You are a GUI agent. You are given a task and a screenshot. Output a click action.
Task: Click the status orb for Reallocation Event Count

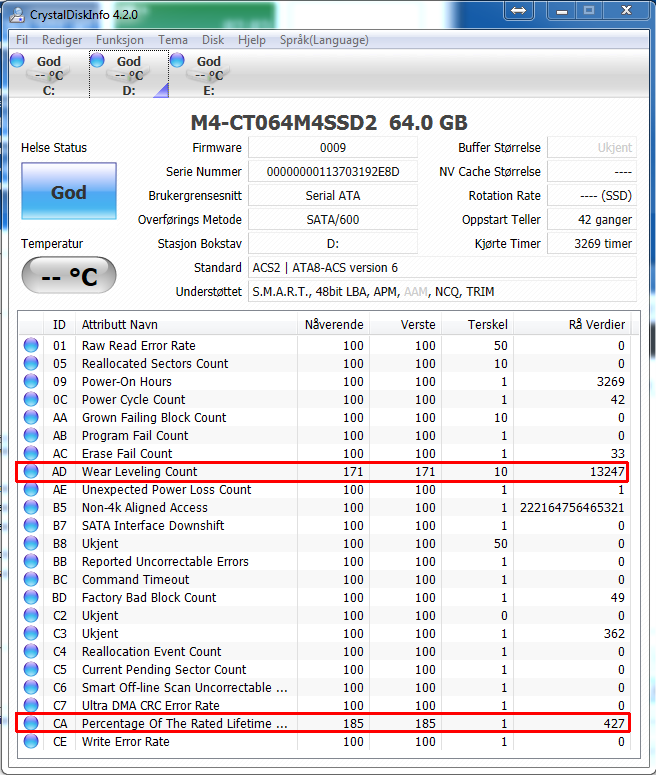(x=31, y=651)
